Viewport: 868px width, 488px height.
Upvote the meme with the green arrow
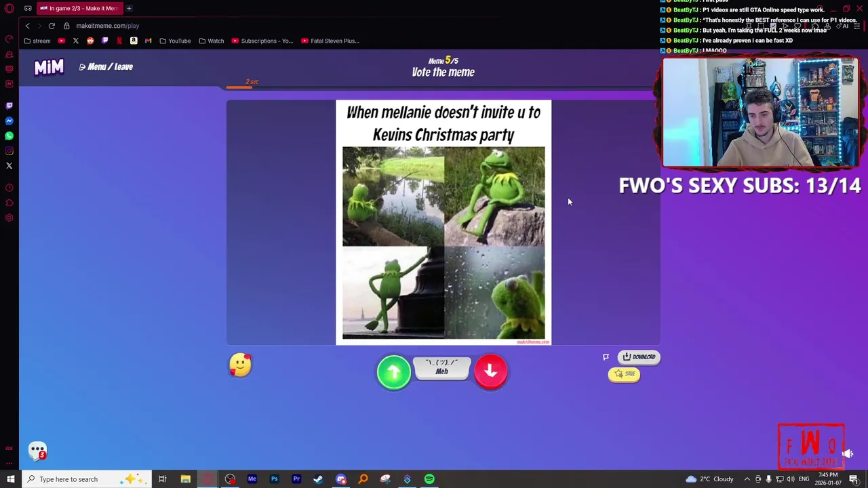[x=394, y=371]
